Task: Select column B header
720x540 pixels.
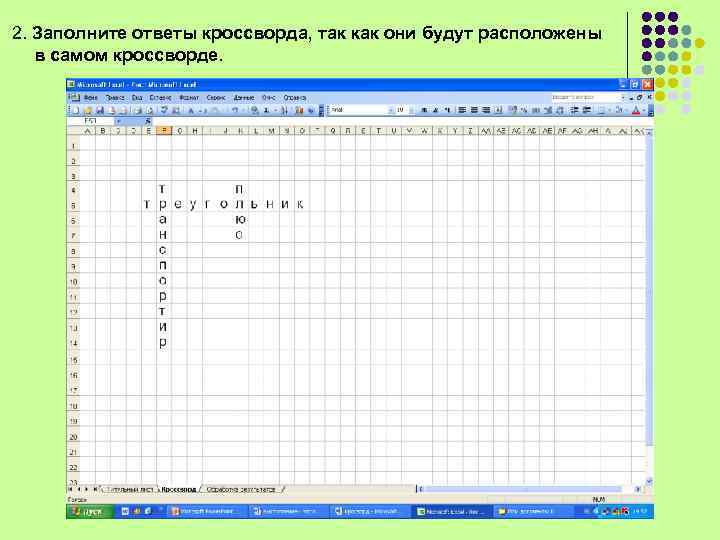Action: point(103,131)
